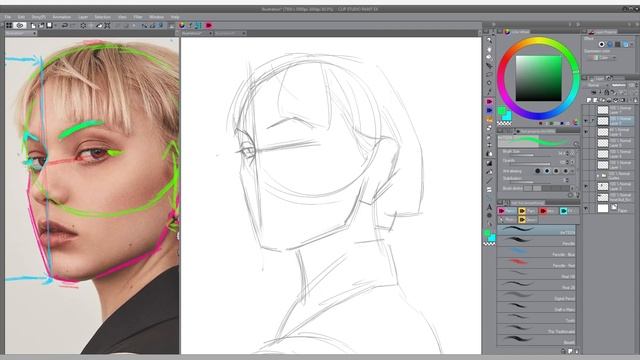This screenshot has width=640, height=360.
Task: Open the Animation menu
Action: point(62,17)
